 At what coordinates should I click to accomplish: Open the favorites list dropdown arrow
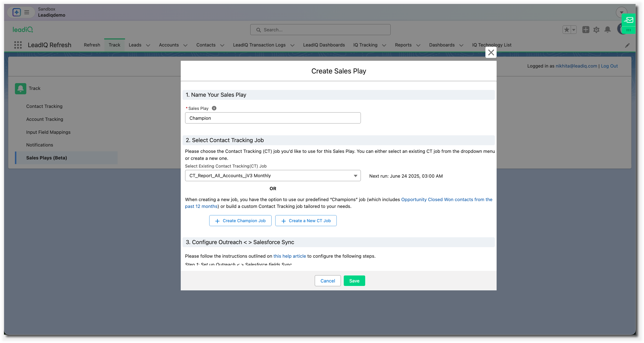tap(574, 30)
